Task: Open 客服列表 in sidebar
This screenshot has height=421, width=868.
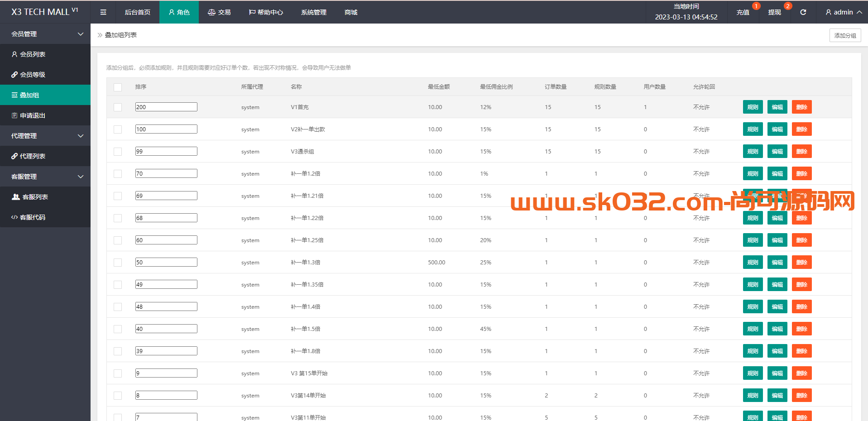Action: (45, 197)
